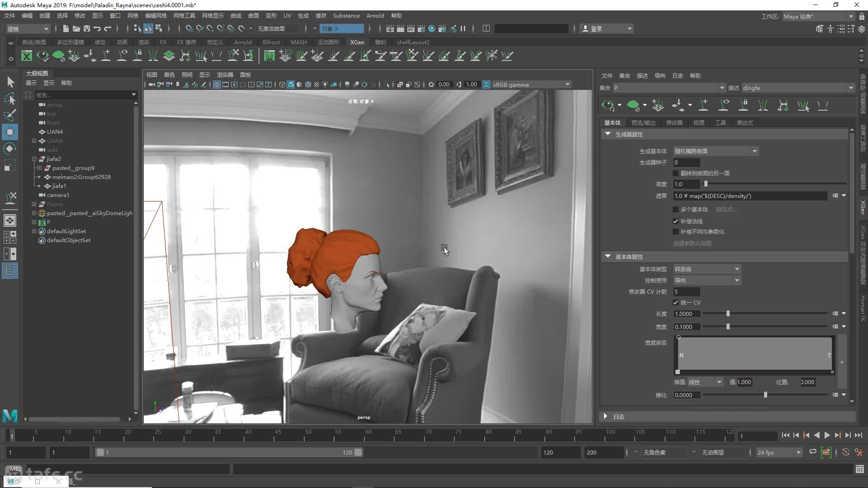Viewport: 868px width, 488px height.
Task: Toggle 翻转到曲面的另一面 checkbox
Action: point(676,174)
